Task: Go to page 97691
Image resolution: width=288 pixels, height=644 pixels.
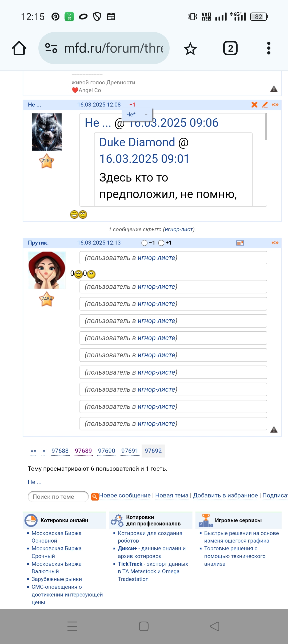Action: coord(130,451)
